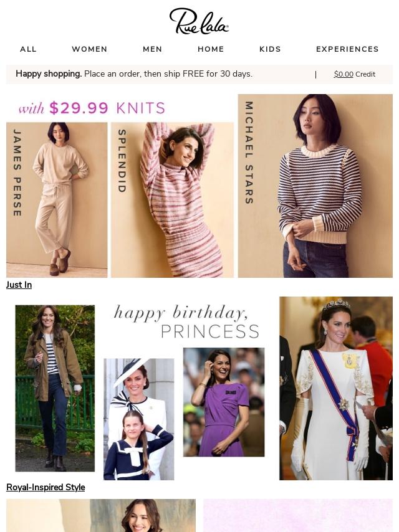
Task: Select the white hat and navy dress photo
Action: (139, 419)
